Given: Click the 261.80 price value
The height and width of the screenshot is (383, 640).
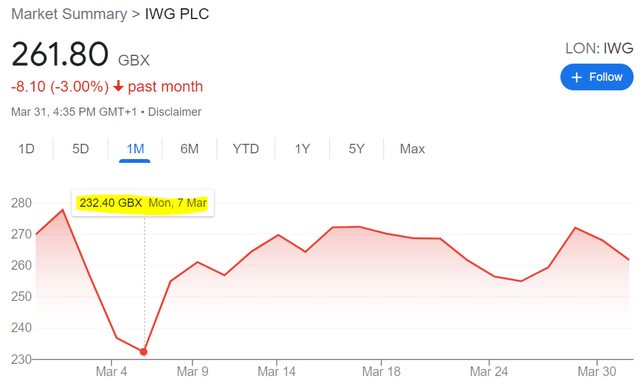Looking at the screenshot, I should tap(60, 54).
